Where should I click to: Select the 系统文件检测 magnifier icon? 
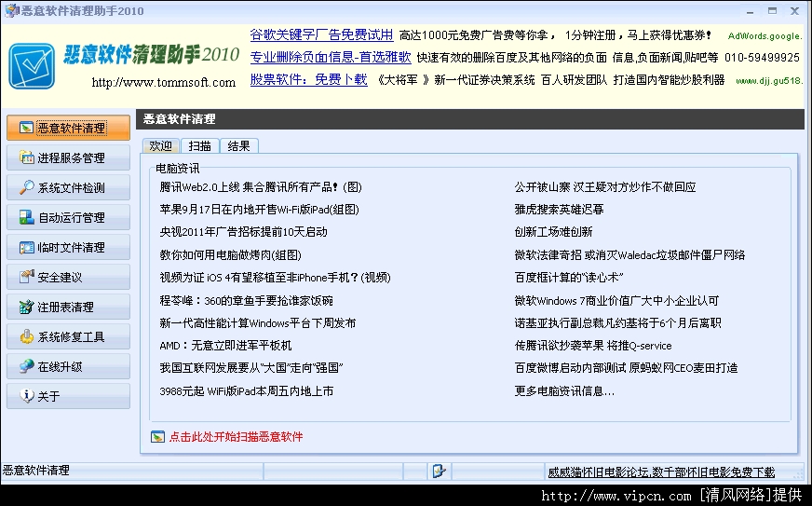[27, 187]
